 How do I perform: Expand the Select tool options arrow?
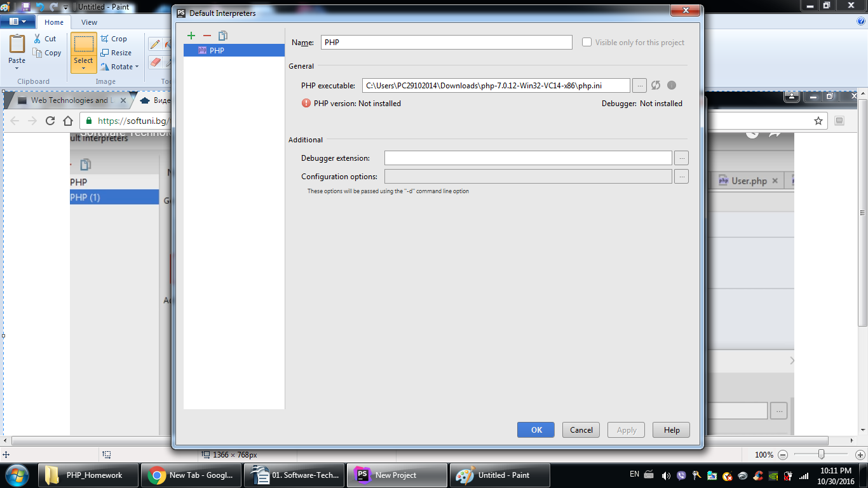click(x=83, y=68)
